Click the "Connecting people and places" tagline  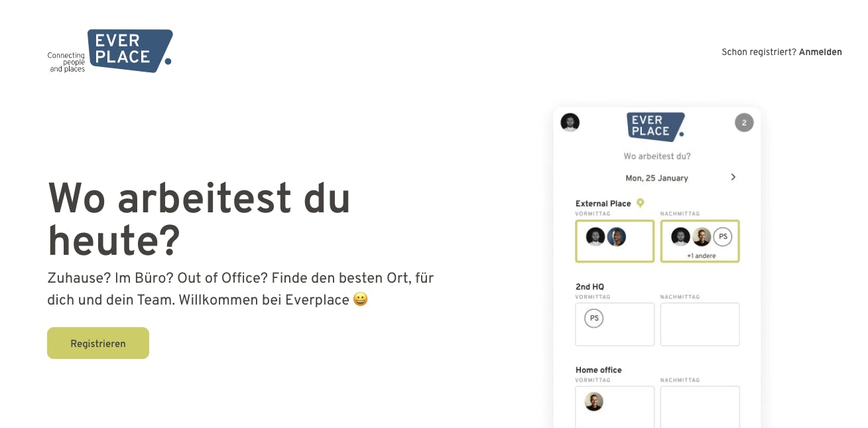pos(66,62)
